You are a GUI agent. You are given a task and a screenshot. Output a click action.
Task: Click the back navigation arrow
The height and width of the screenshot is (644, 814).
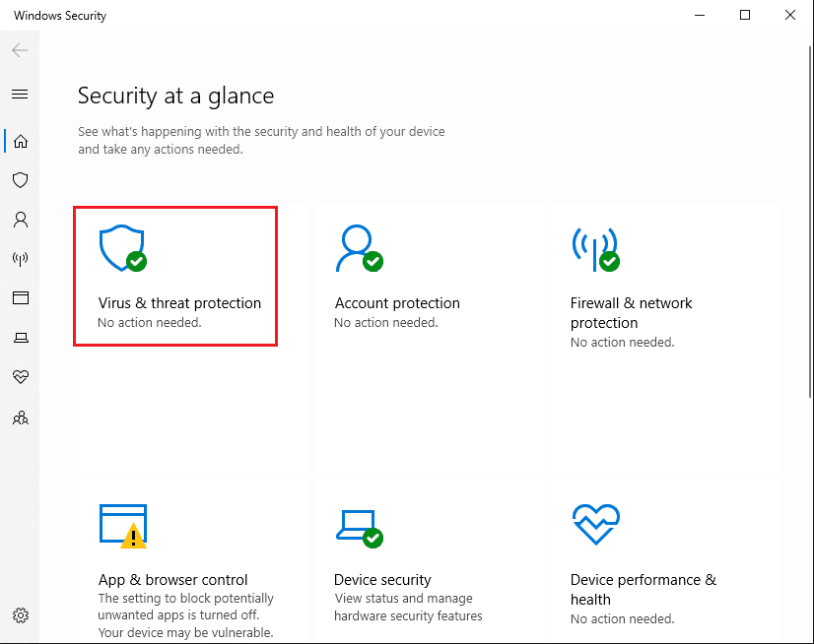[x=20, y=49]
